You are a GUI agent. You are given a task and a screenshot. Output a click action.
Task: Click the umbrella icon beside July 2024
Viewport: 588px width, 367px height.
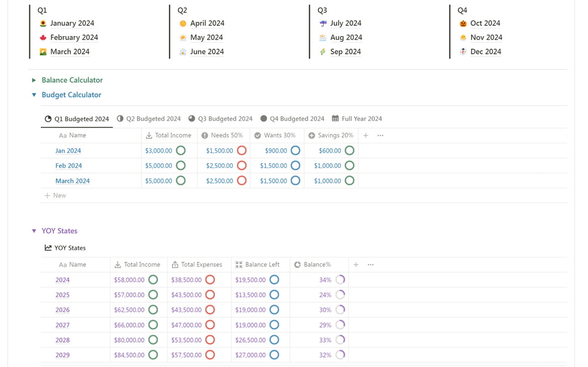tap(323, 23)
